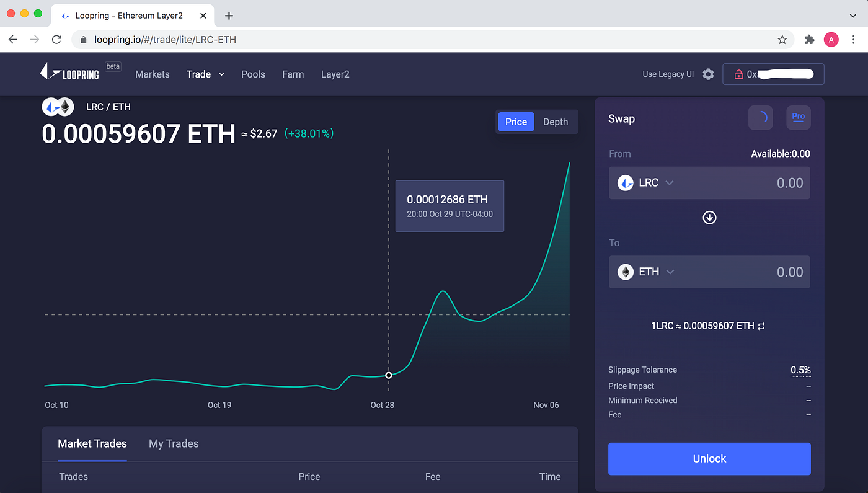Click the locked wallet address button
868x493 pixels.
(x=773, y=74)
